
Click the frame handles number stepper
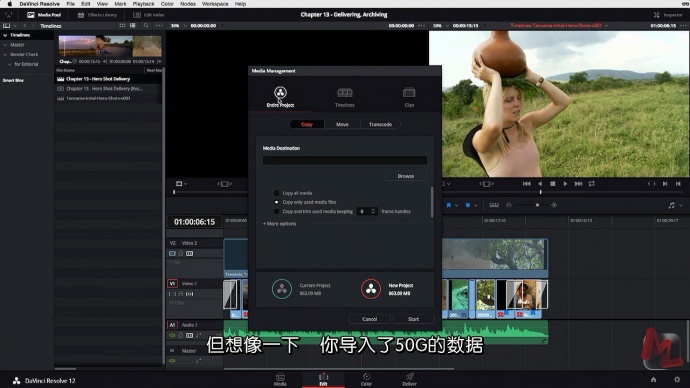pos(374,212)
